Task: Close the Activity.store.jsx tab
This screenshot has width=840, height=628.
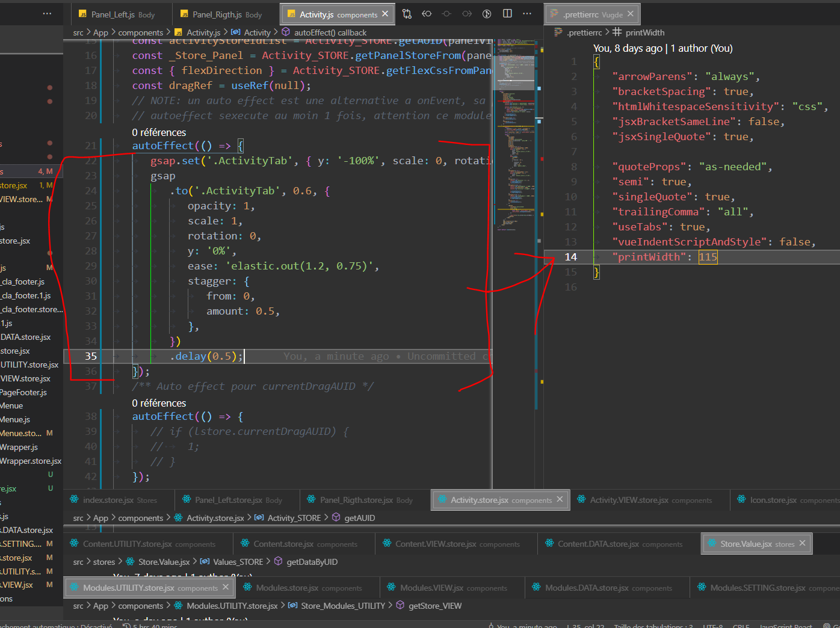Action: point(560,499)
